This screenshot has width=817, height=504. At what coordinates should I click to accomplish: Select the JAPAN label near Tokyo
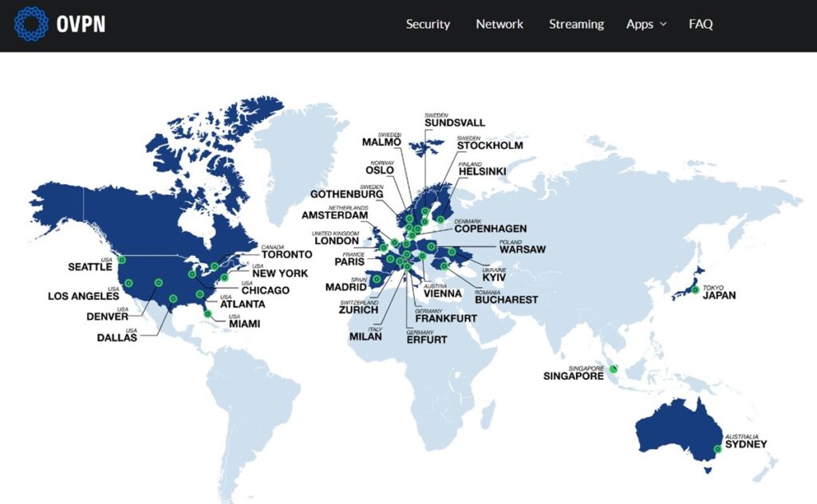click(x=719, y=296)
